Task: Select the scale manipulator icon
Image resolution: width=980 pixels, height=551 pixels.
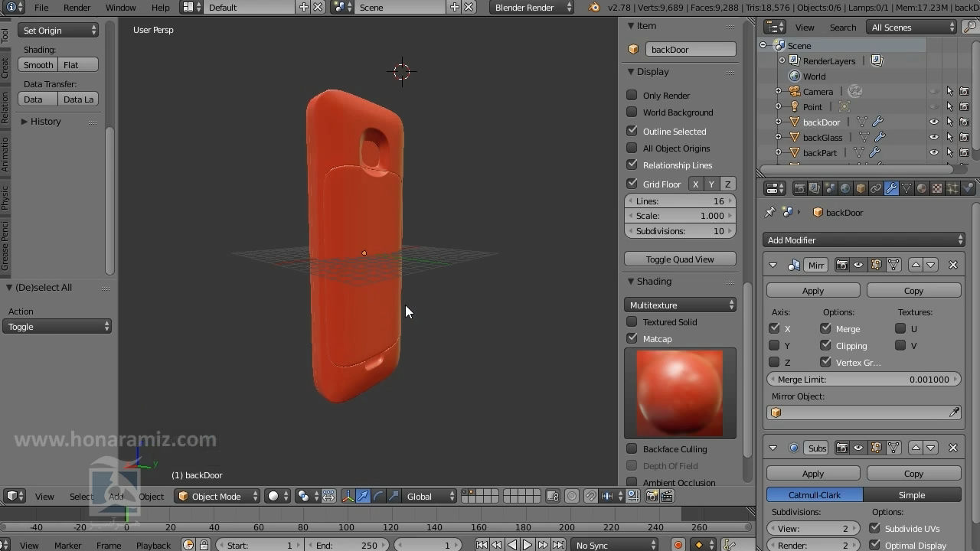Action: [394, 496]
